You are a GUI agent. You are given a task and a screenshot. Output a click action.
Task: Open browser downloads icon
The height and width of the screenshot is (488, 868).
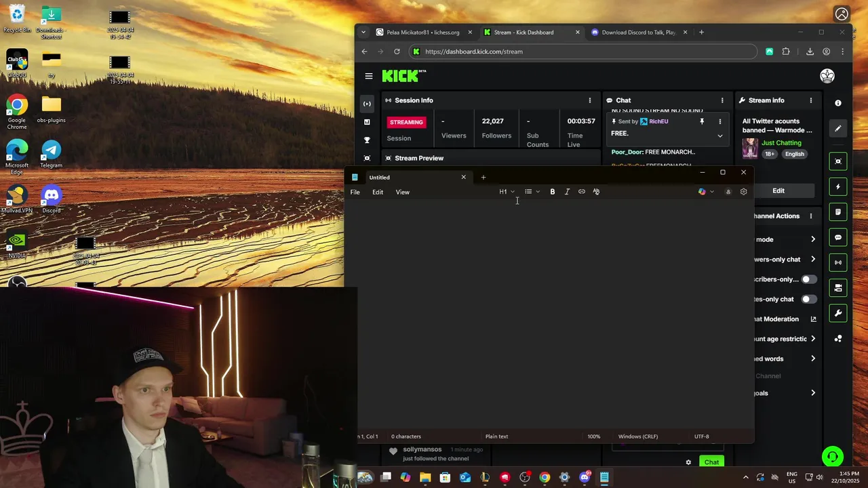[810, 52]
